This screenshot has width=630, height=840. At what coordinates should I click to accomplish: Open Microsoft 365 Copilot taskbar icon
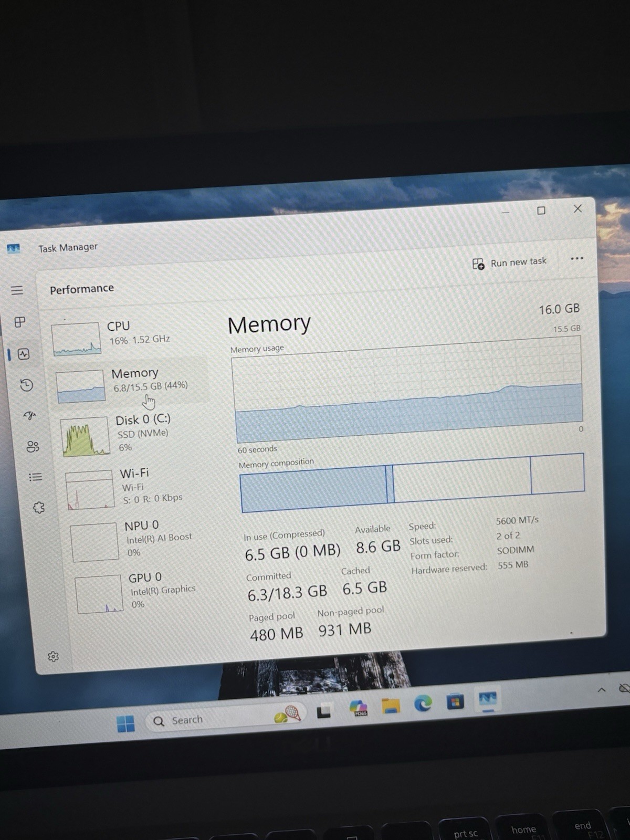[359, 708]
